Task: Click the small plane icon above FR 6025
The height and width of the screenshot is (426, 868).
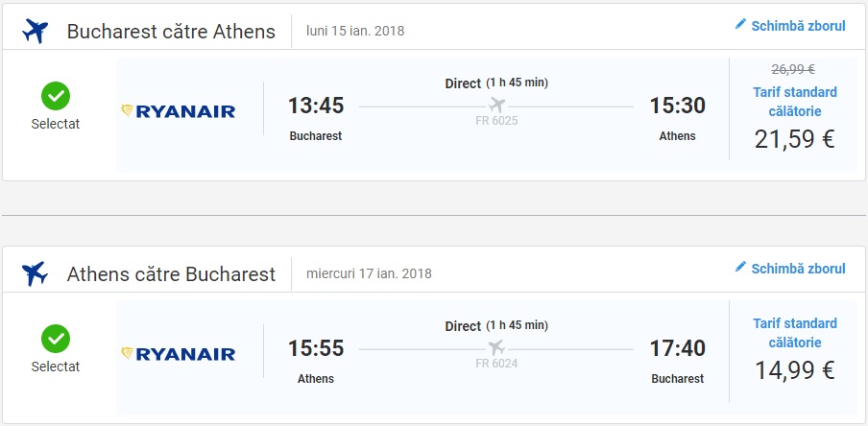Action: [496, 104]
